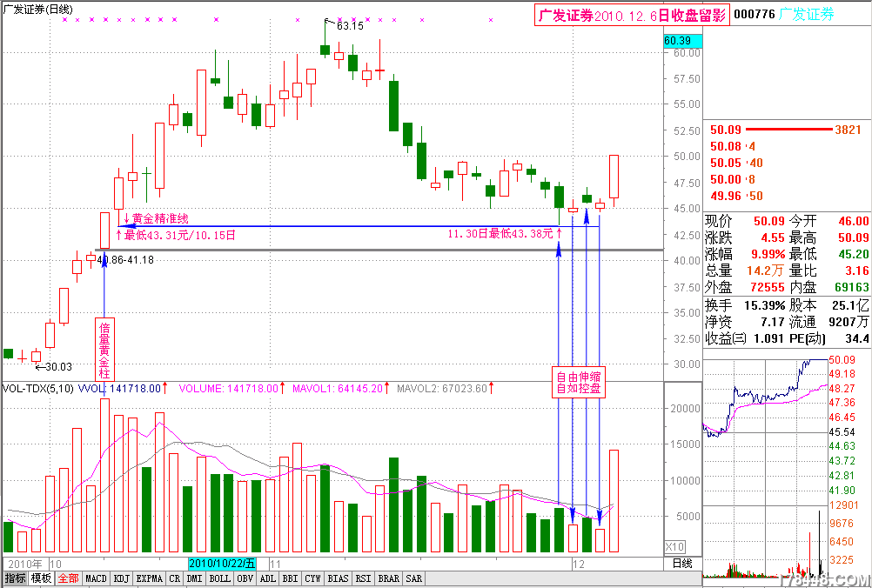
Task: Click the 63.15 high price label
Action: point(350,25)
